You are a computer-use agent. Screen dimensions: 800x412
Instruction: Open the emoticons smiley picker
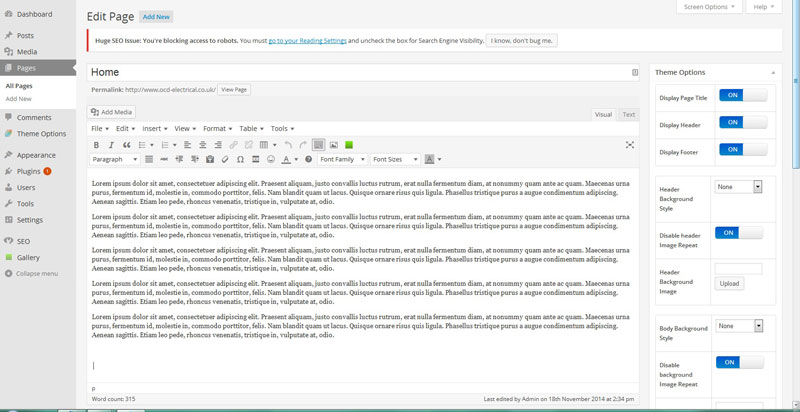[x=271, y=160]
